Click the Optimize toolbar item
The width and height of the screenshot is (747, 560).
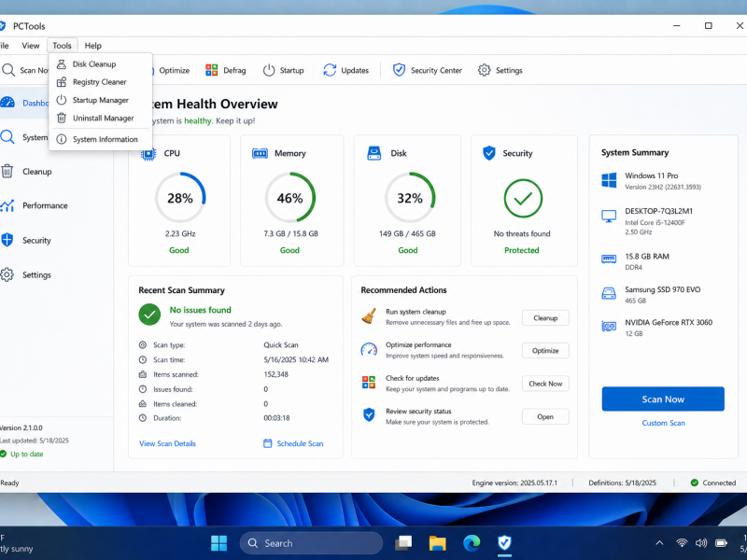[174, 70]
